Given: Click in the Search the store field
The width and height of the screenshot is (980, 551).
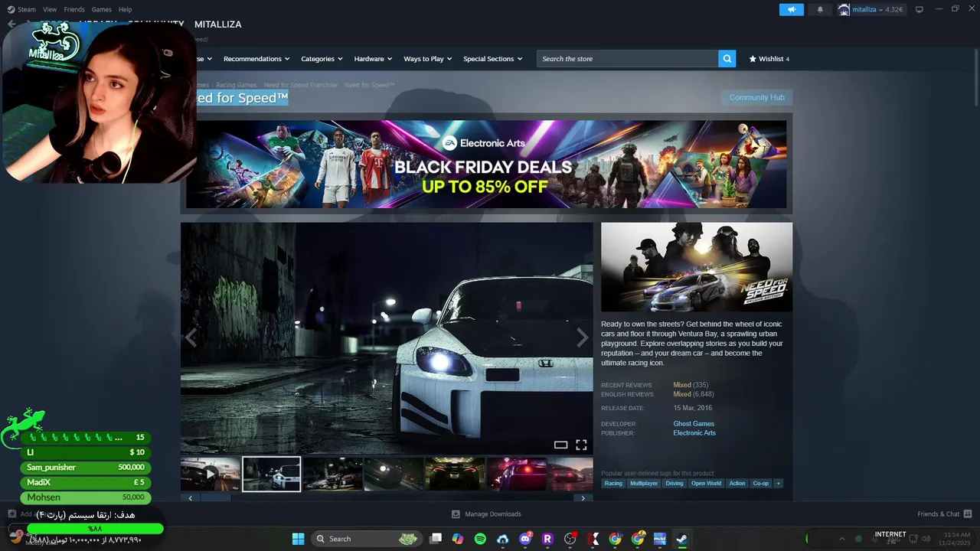Looking at the screenshot, I should [x=627, y=59].
